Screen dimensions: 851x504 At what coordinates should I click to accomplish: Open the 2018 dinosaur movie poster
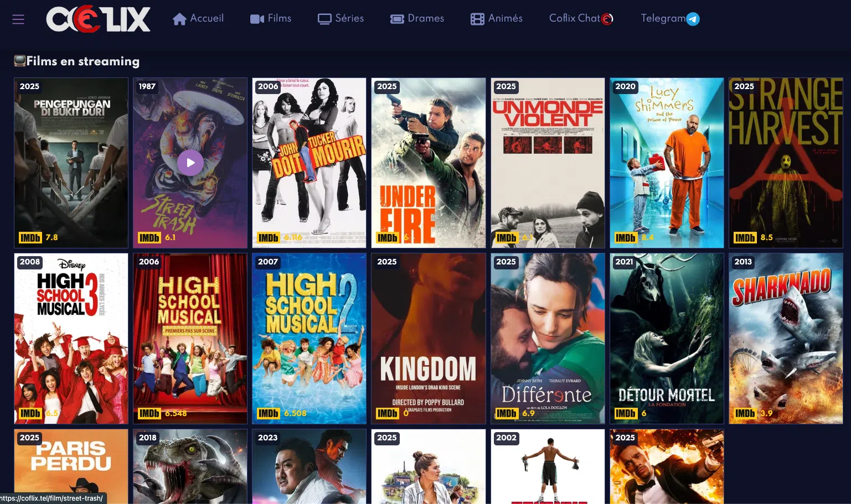coord(190,466)
